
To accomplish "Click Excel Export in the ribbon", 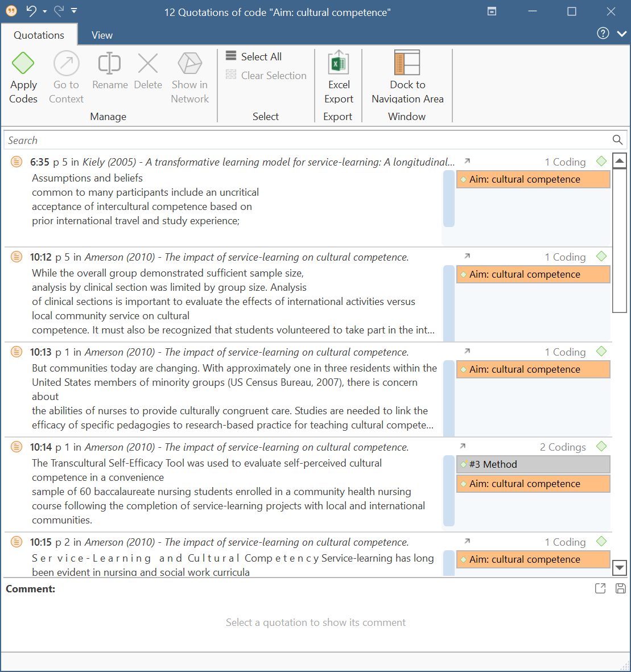I will pyautogui.click(x=339, y=77).
